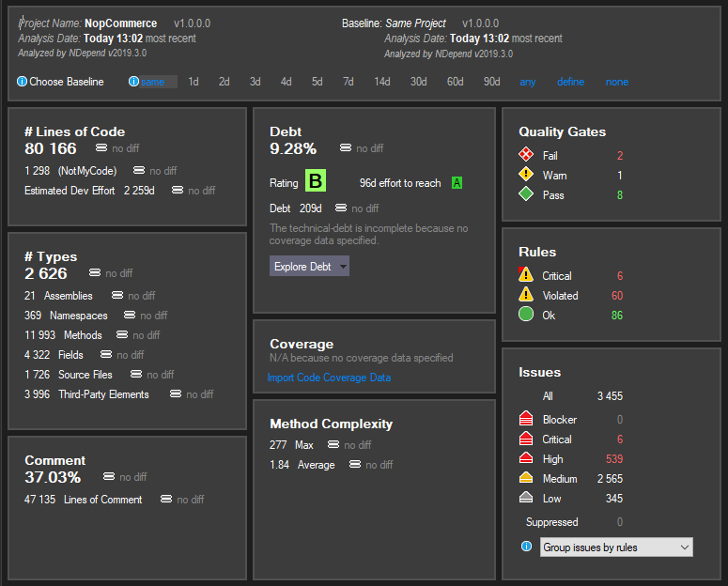
Task: Choose the 3d baseline option
Action: (x=255, y=82)
